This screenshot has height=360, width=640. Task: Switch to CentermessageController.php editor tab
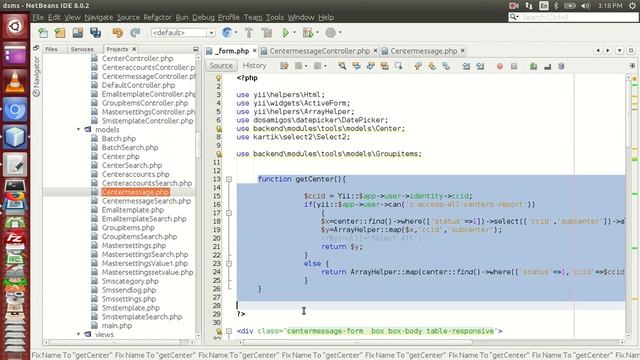coord(320,51)
